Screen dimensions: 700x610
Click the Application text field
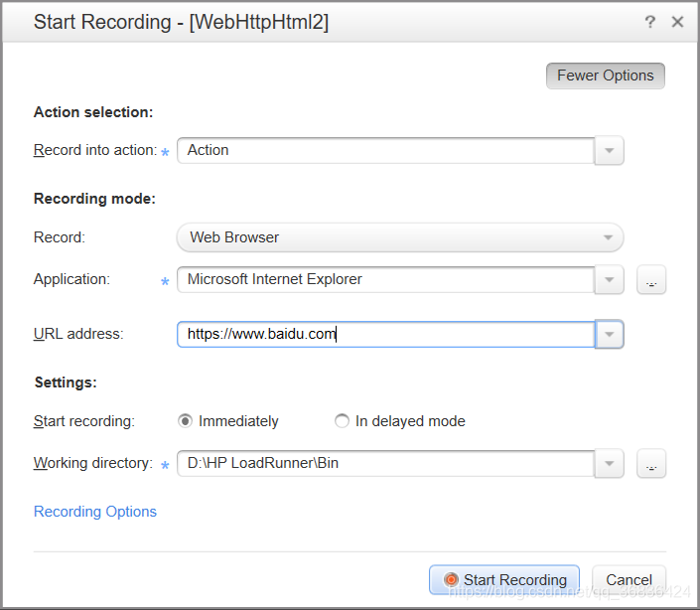click(385, 279)
